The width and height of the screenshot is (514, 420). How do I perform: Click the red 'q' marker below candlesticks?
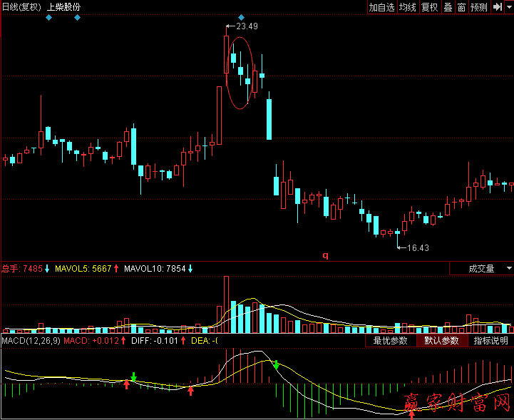(x=325, y=255)
